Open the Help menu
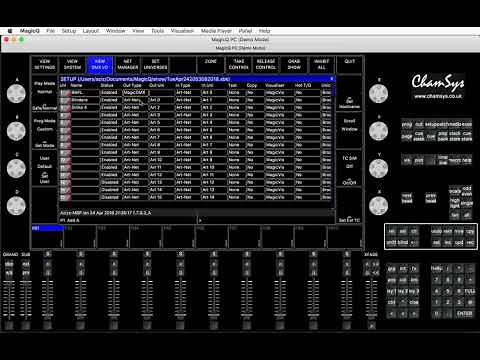 [x=265, y=31]
